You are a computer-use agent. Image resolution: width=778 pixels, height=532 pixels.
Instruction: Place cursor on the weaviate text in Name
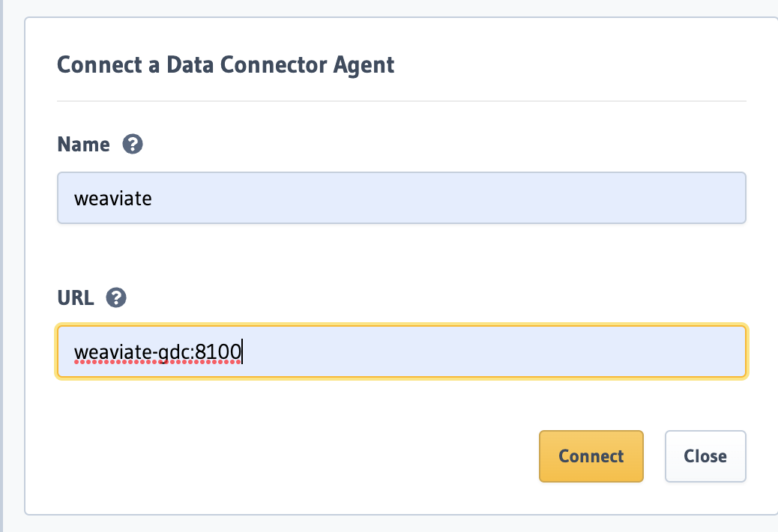pos(112,199)
